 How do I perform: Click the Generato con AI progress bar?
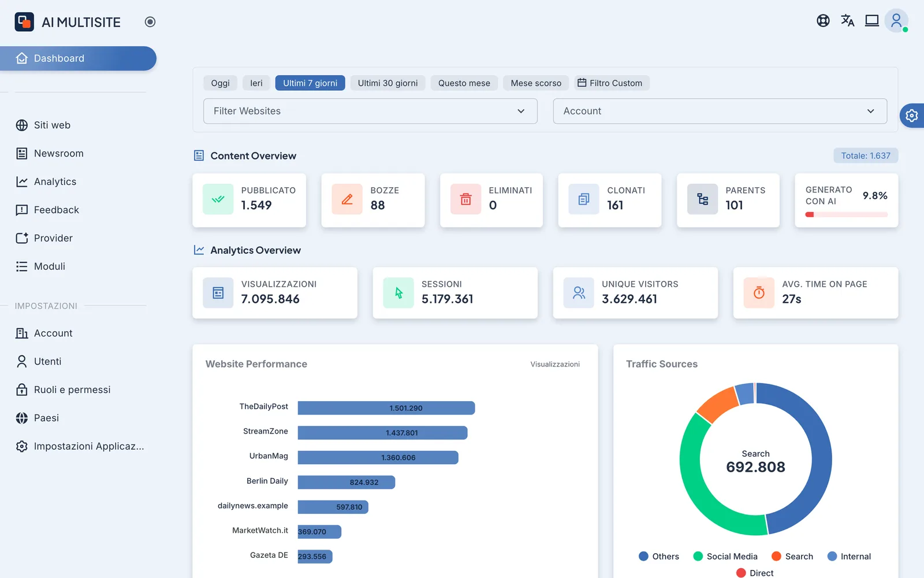(847, 214)
